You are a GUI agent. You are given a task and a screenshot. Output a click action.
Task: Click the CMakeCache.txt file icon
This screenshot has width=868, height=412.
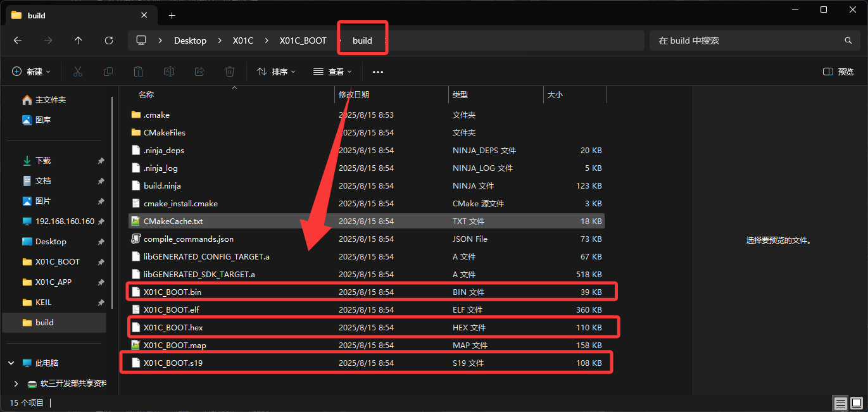pyautogui.click(x=135, y=222)
